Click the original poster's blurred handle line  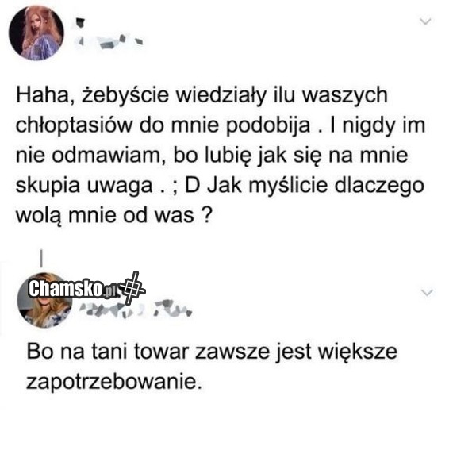click(x=109, y=41)
